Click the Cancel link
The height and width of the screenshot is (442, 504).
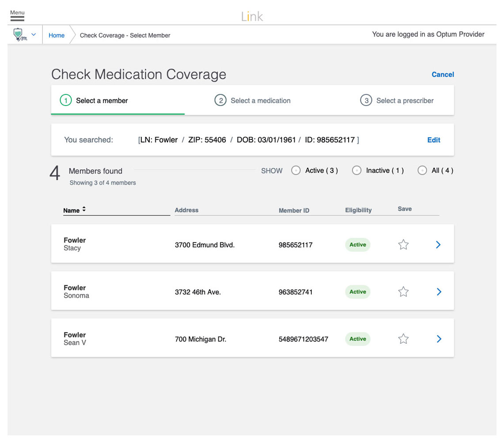[443, 75]
